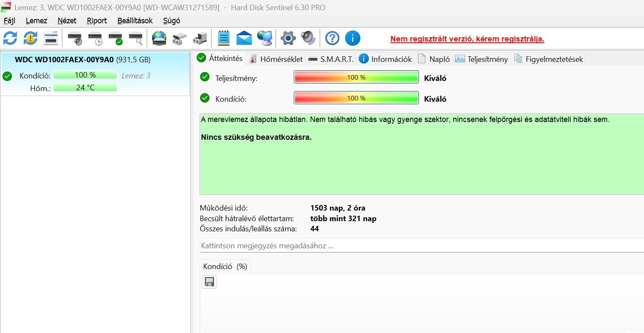The image size is (644, 333).
Task: Open the Súgó menu
Action: pos(172,20)
